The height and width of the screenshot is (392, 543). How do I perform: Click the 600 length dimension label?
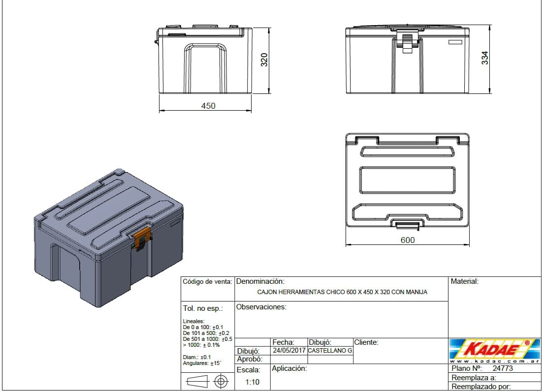(x=408, y=240)
